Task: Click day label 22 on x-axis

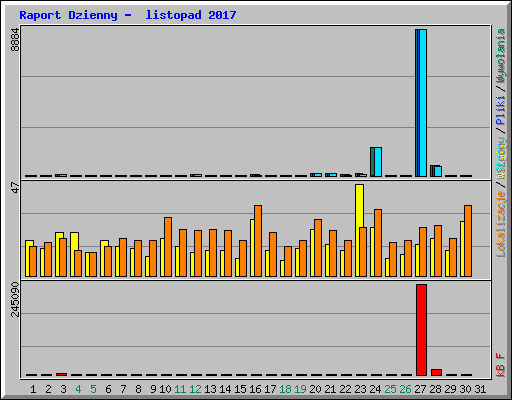Action: (x=345, y=389)
